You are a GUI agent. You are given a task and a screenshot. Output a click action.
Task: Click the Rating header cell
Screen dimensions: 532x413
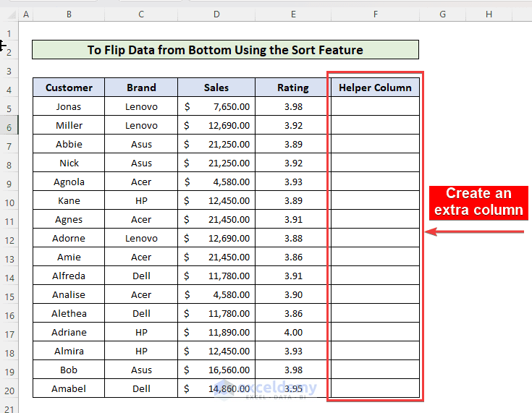tap(293, 88)
